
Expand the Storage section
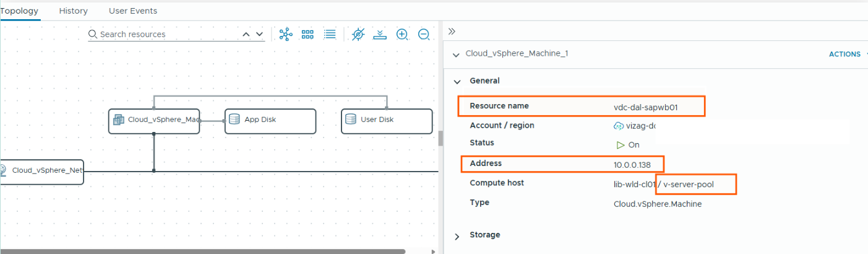coord(458,236)
